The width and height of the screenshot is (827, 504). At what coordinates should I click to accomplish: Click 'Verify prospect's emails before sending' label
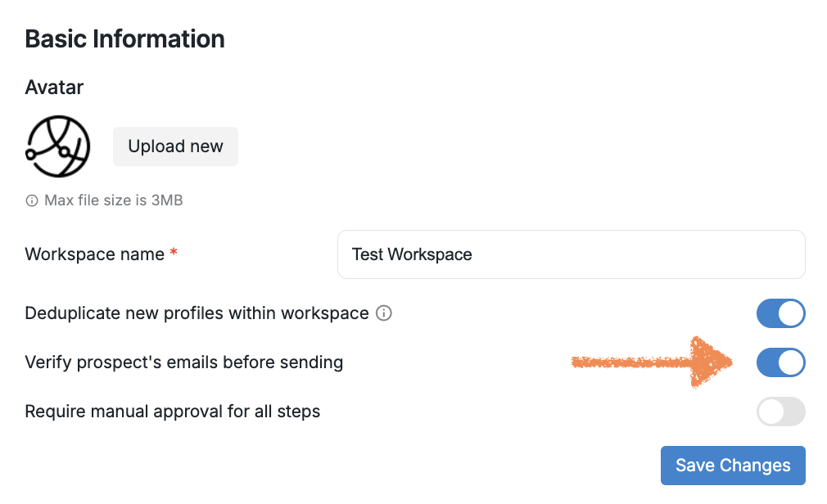(184, 362)
